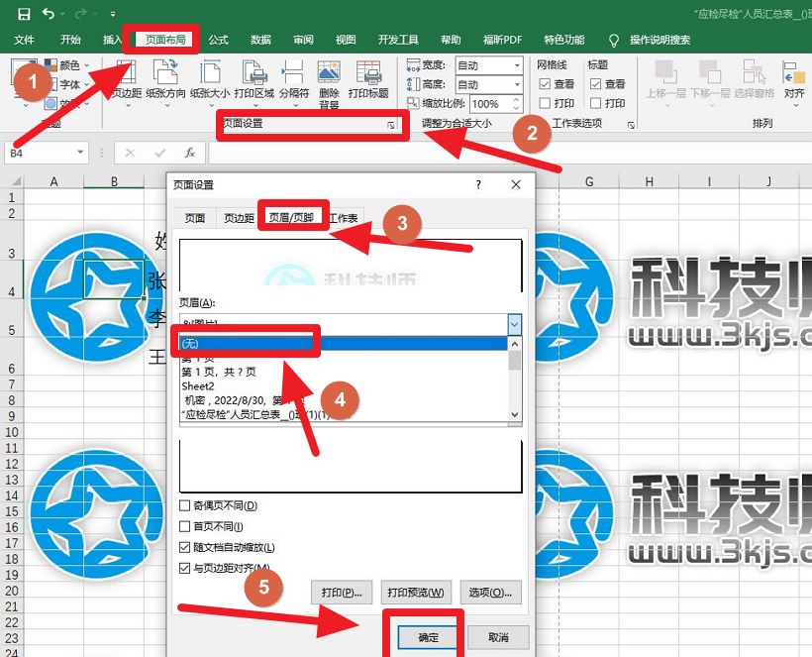The image size is (812, 657).
Task: Uncheck 与页边距对齐 checkbox
Action: tap(184, 568)
